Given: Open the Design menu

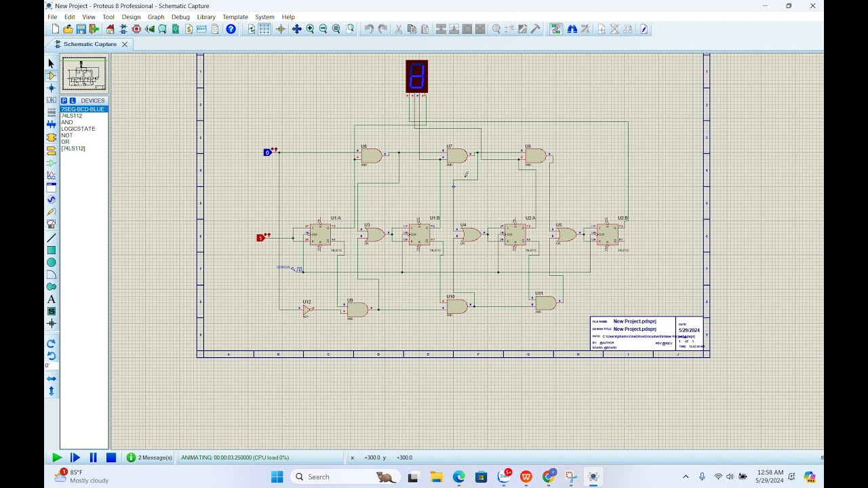Looking at the screenshot, I should (131, 17).
